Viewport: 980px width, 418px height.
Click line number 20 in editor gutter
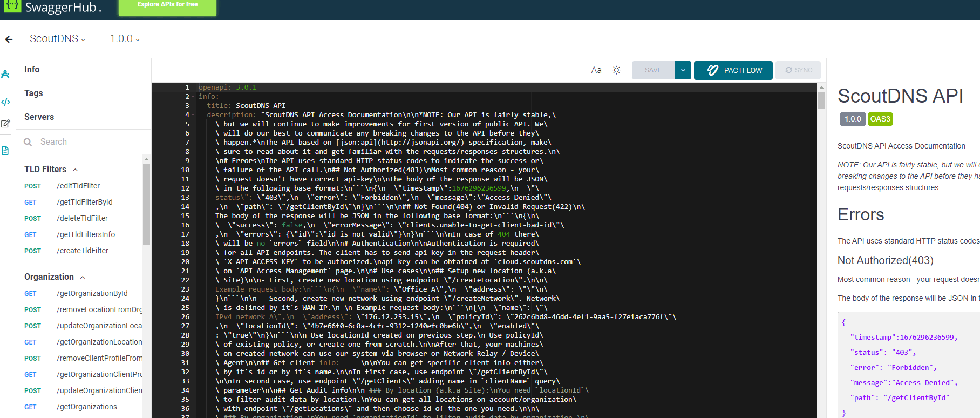[185, 261]
